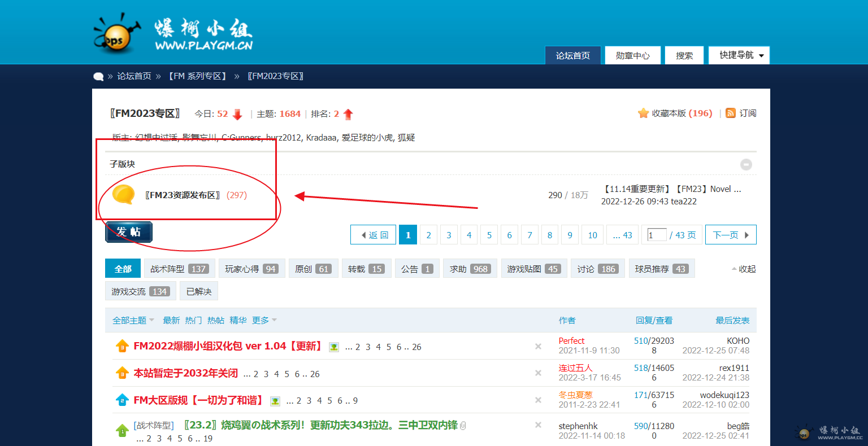Open latest post 【11.14重要更新】【FM23】Novel
The image size is (868, 446).
click(x=671, y=189)
